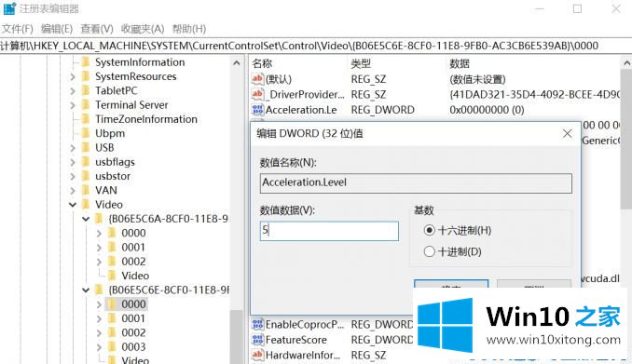Collapse the {B06E5C6E-8CF0 key node

point(86,290)
